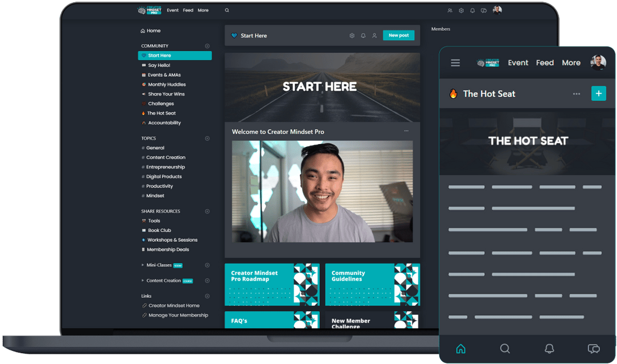
Task: Select Feed in the desktop top navigation
Action: 188,10
